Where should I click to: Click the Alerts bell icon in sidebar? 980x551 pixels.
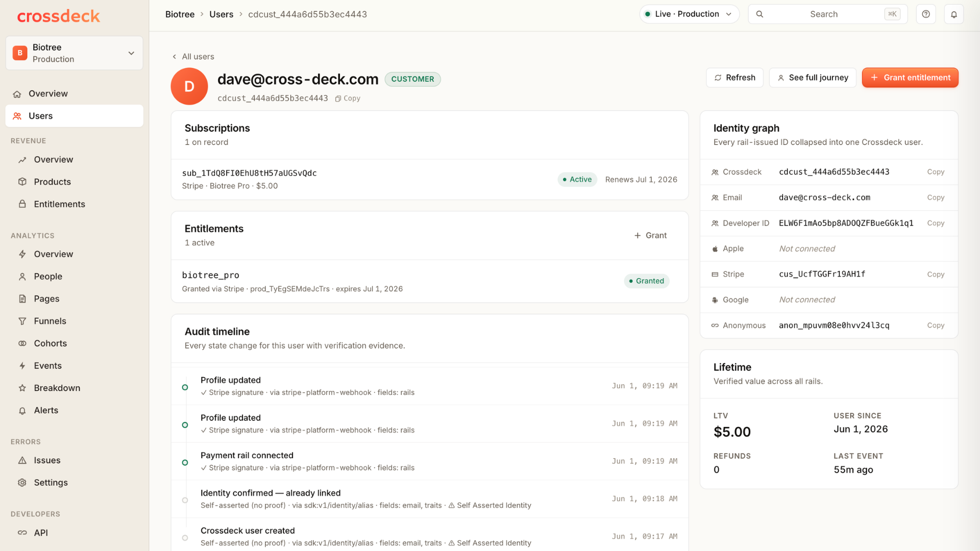pos(22,411)
